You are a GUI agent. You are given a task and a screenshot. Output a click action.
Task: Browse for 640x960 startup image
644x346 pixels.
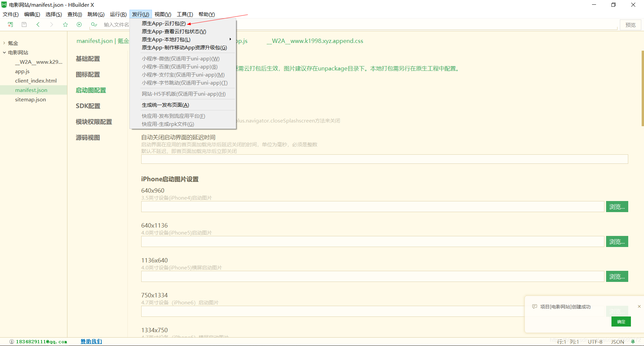[x=617, y=207]
